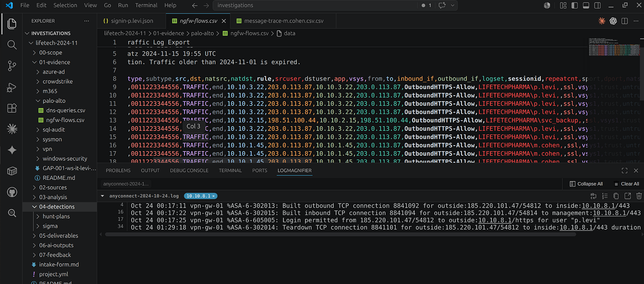The width and height of the screenshot is (644, 284).
Task: Open dns-queries.csv in the explorer
Action: [66, 110]
